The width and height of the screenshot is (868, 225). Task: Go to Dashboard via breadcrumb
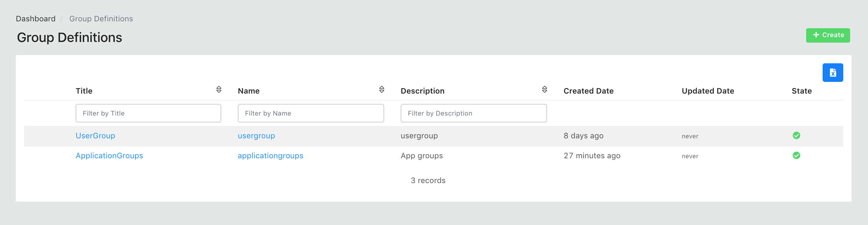(36, 19)
